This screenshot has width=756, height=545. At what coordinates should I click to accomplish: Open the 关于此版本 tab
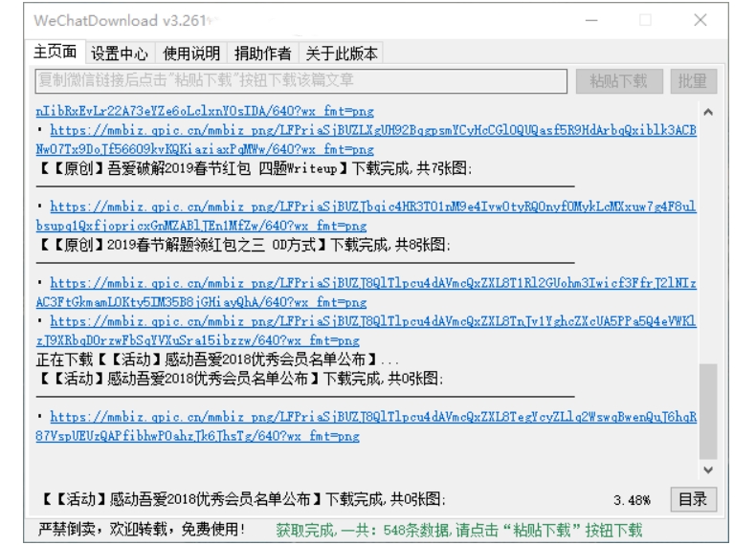[x=342, y=54]
